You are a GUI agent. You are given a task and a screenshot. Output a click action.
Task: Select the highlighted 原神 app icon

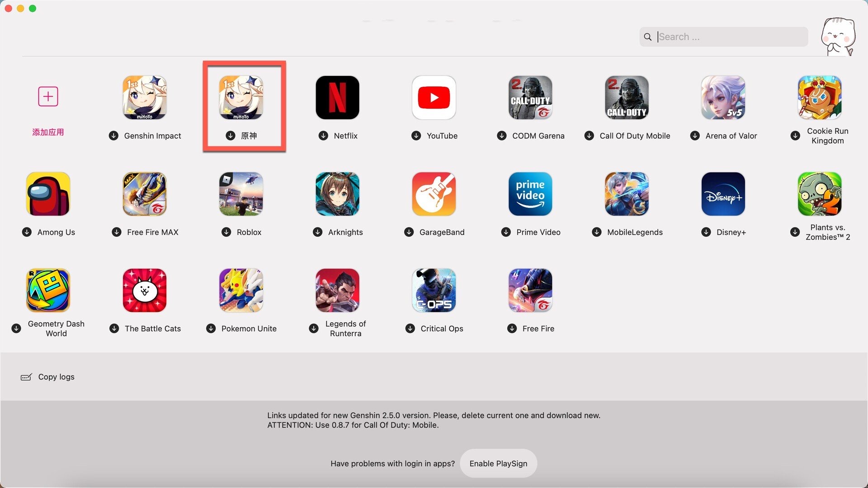click(x=241, y=97)
